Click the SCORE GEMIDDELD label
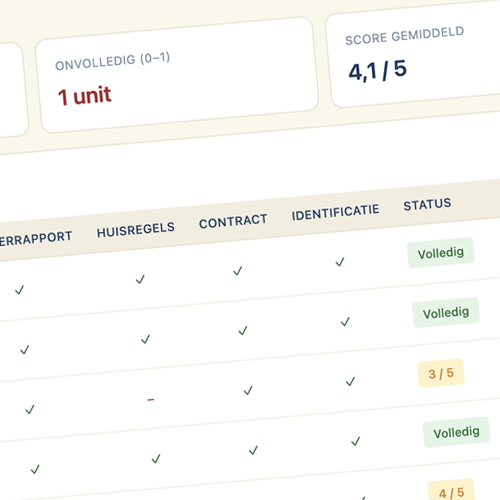 coord(404,36)
